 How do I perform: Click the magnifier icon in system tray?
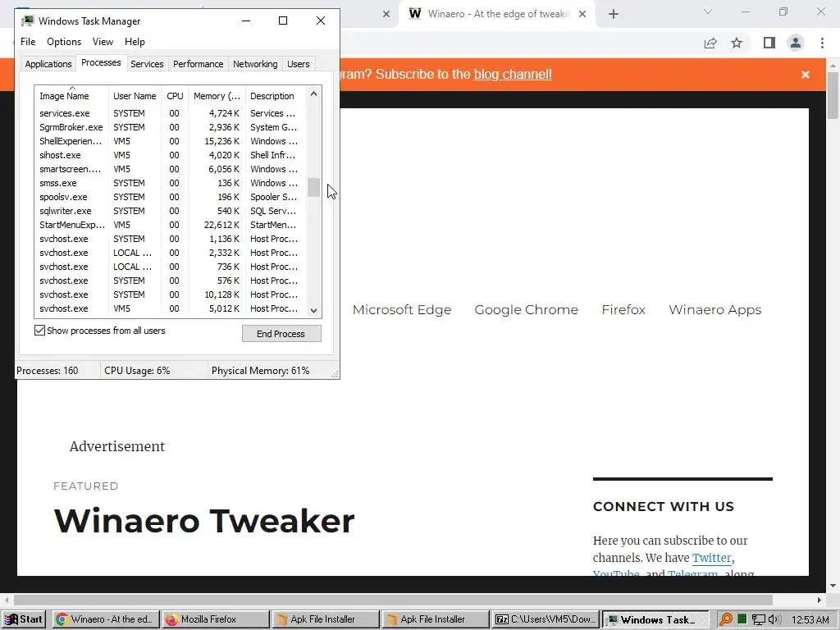pyautogui.click(x=725, y=619)
